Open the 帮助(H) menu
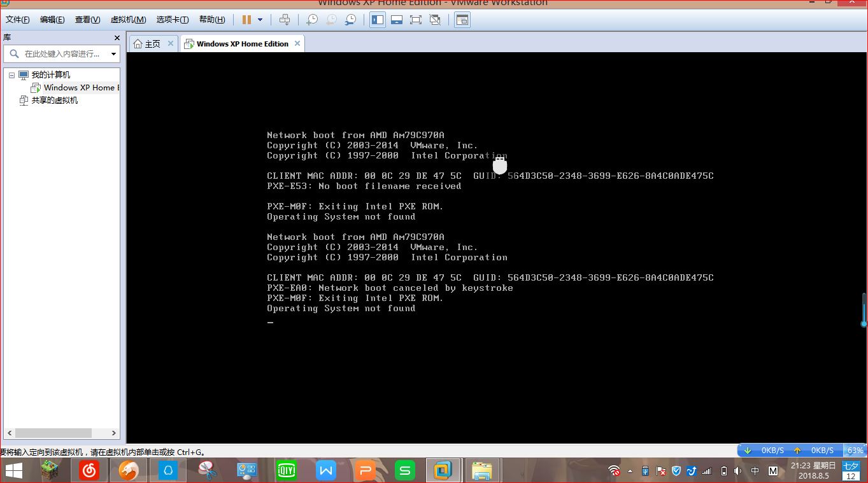This screenshot has height=483, width=868. pos(212,20)
